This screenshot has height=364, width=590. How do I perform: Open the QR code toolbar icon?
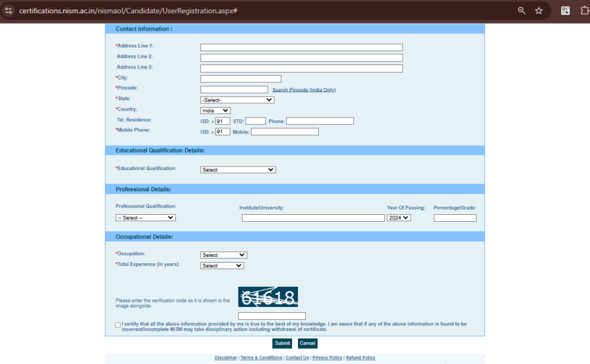(565, 10)
